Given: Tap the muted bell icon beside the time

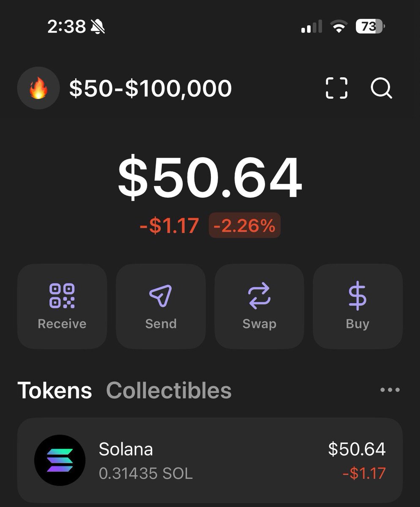Looking at the screenshot, I should [98, 27].
